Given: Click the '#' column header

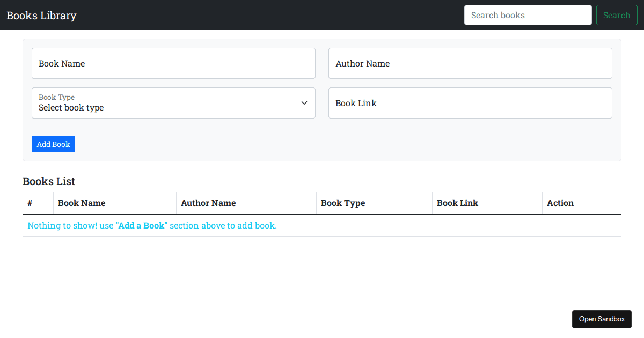Looking at the screenshot, I should (30, 203).
